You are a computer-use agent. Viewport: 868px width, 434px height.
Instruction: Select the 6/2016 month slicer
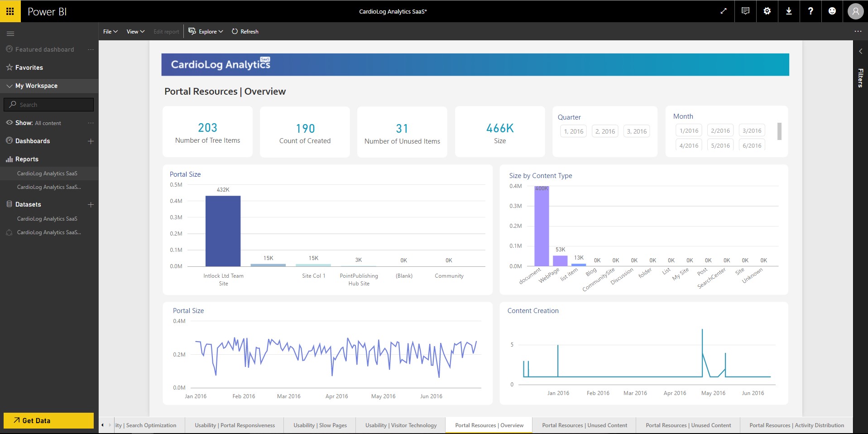tap(752, 145)
